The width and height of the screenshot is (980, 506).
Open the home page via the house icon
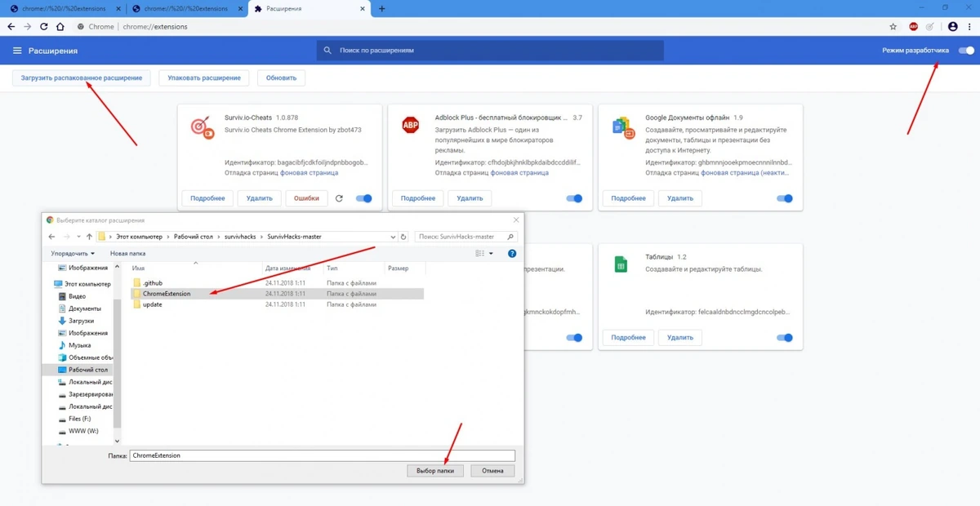tap(60, 26)
